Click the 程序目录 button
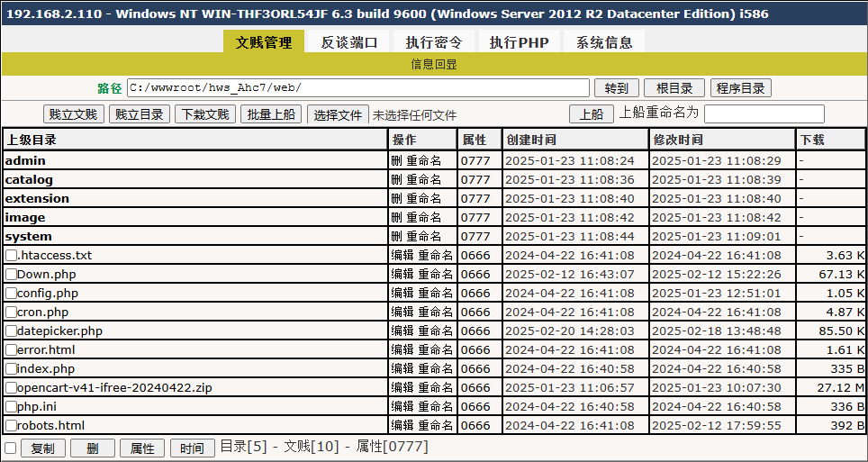868x462 pixels. coord(740,88)
